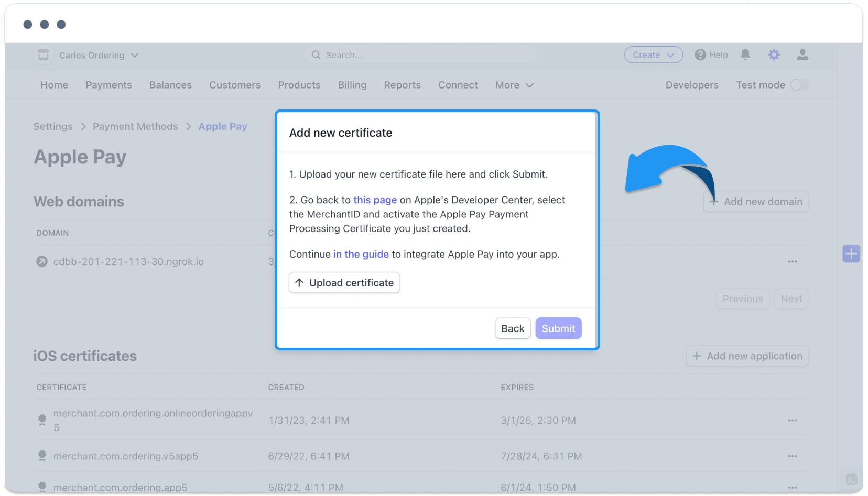The height and width of the screenshot is (496, 868).
Task: Expand the More menu
Action: [514, 85]
